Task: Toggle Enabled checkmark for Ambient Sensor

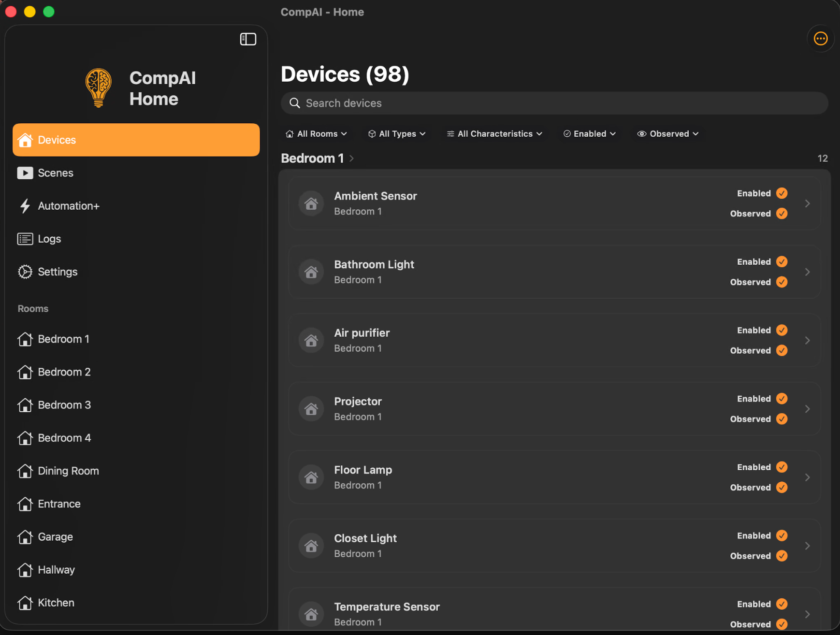Action: [x=782, y=193]
